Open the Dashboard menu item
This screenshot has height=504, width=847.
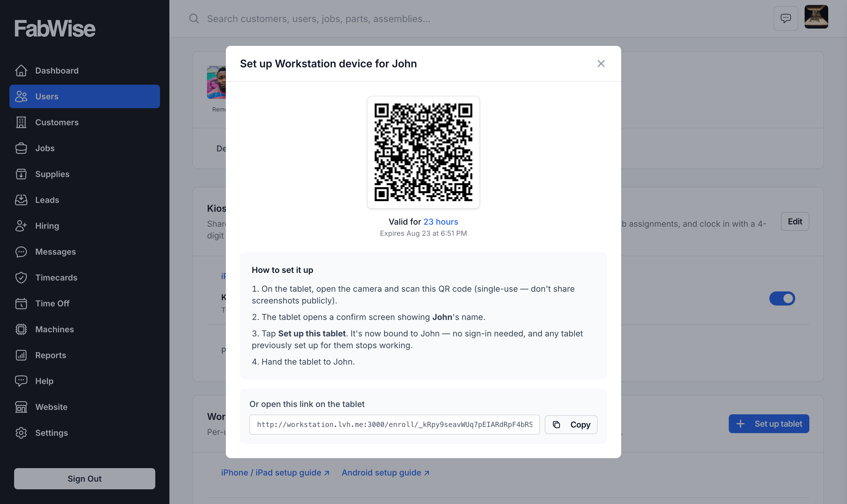85,71
